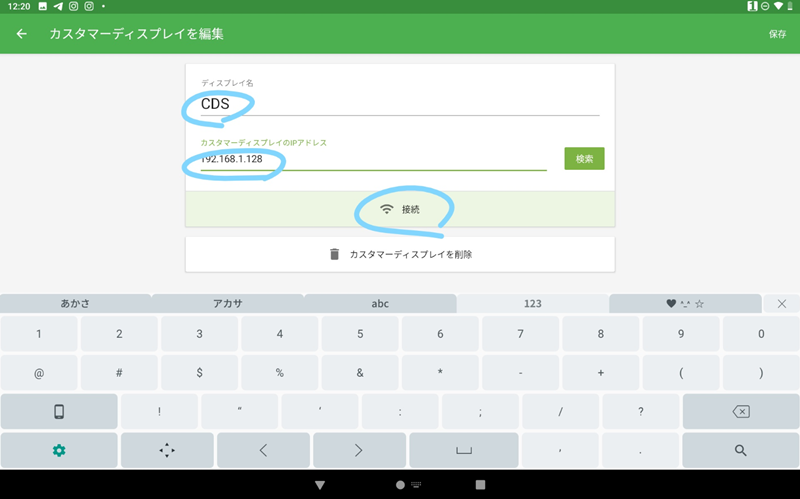Tap the first Instagram notification icon in status bar
Viewport: 800px width, 499px height.
pyautogui.click(x=73, y=6)
